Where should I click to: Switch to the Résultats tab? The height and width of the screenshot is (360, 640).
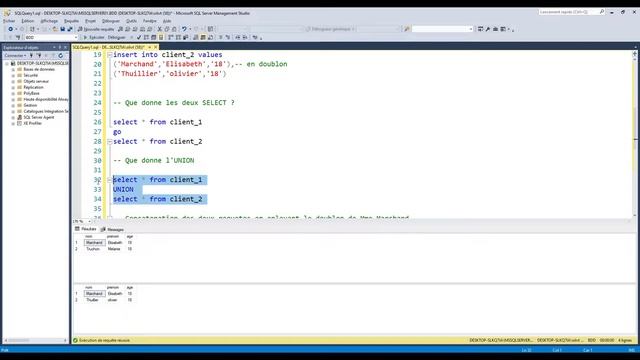(86, 229)
